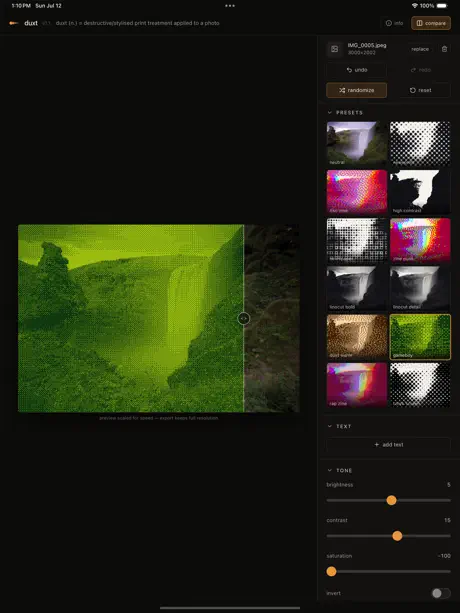Screen dimensions: 460x613
Task: Toggle the invert switch
Action: point(441,593)
